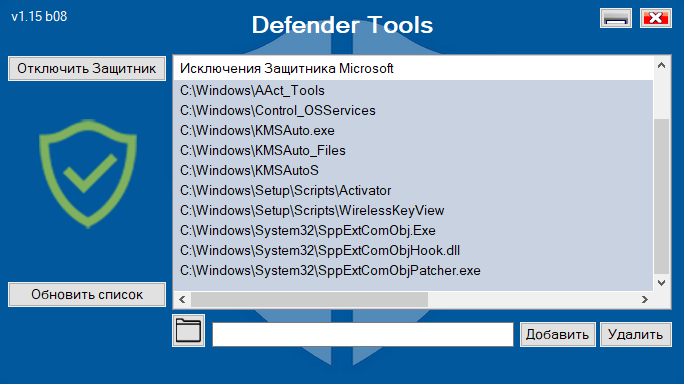Viewport: 684px width, 384px height.
Task: Select Setup\Scripts\Activator entry
Action: tap(413, 191)
